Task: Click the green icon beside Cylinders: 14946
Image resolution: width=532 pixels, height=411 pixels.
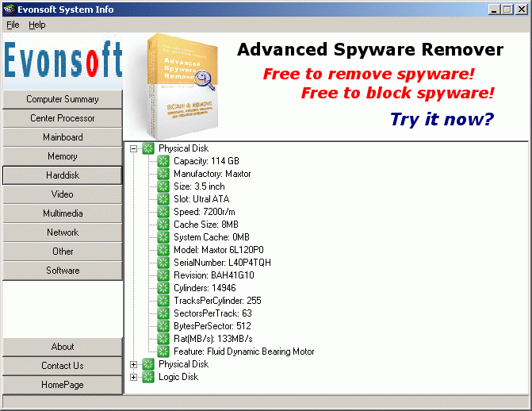Action: (x=163, y=288)
